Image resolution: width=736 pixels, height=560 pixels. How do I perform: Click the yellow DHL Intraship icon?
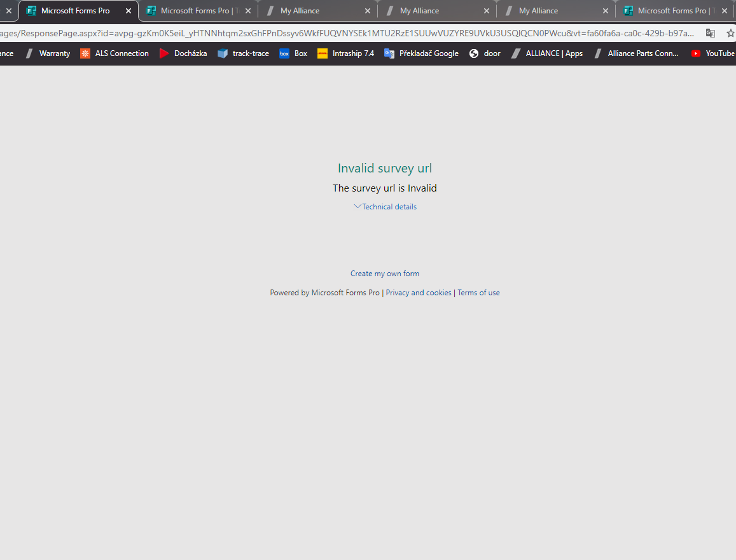pos(323,53)
